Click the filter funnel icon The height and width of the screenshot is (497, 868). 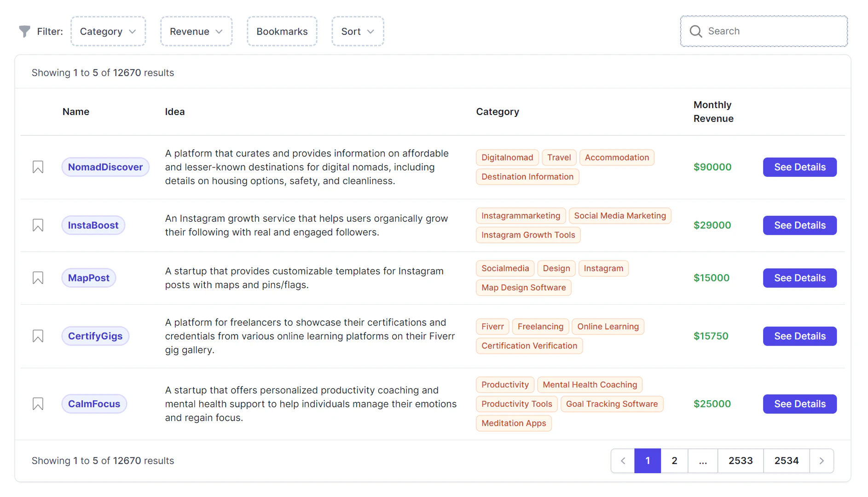[x=24, y=31]
